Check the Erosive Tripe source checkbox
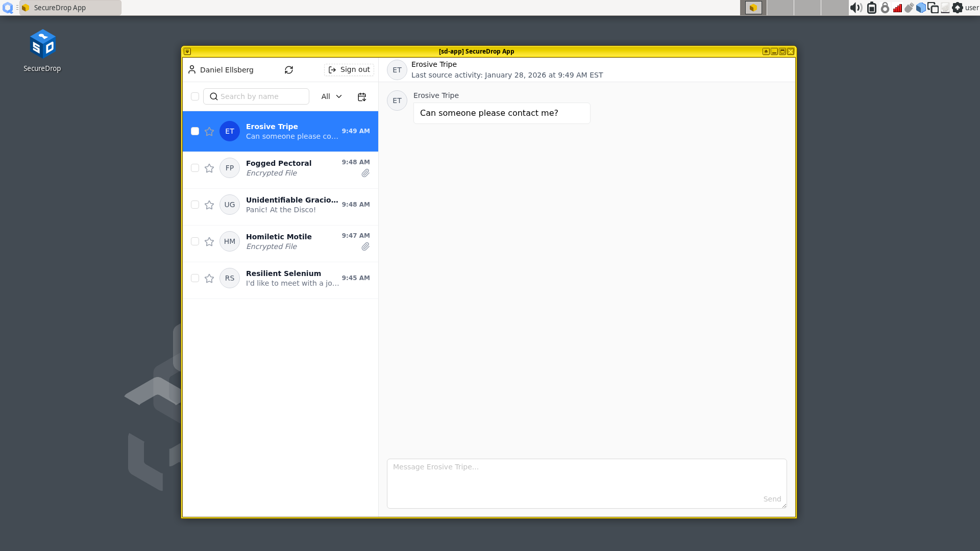Screen dimensions: 980x551 pyautogui.click(x=195, y=132)
